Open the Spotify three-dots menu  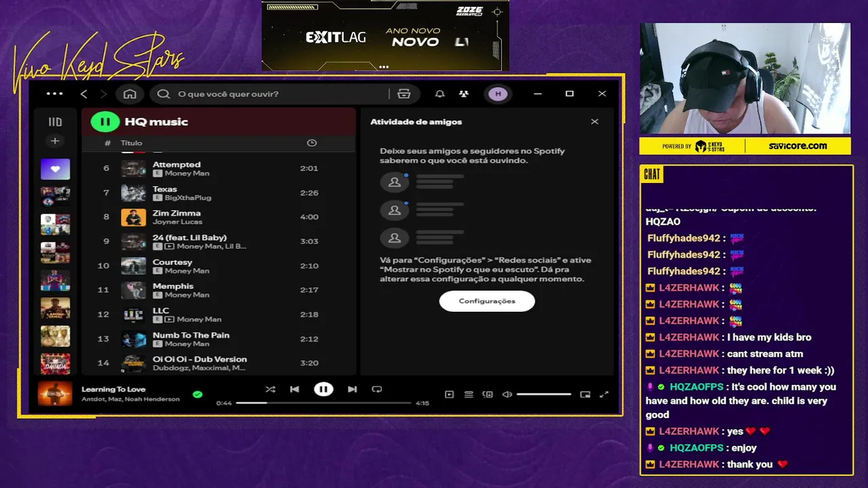click(54, 94)
